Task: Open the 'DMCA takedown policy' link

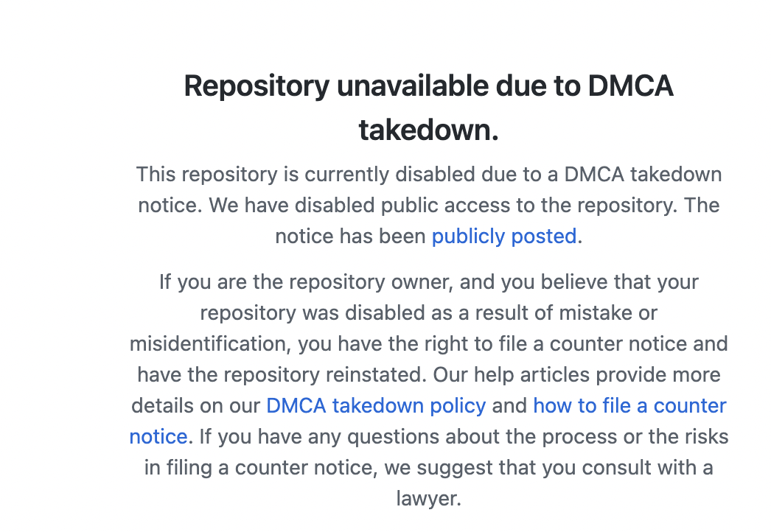Action: click(x=376, y=406)
